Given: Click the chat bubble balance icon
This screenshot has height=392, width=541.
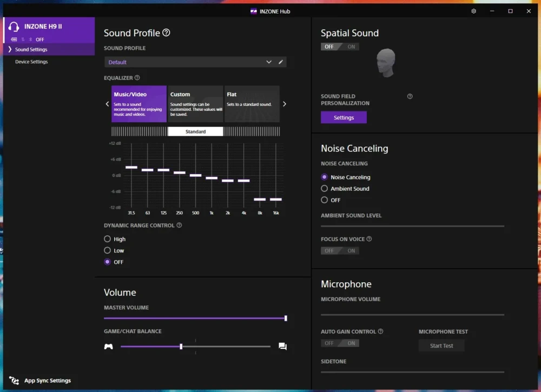Looking at the screenshot, I should tap(282, 346).
